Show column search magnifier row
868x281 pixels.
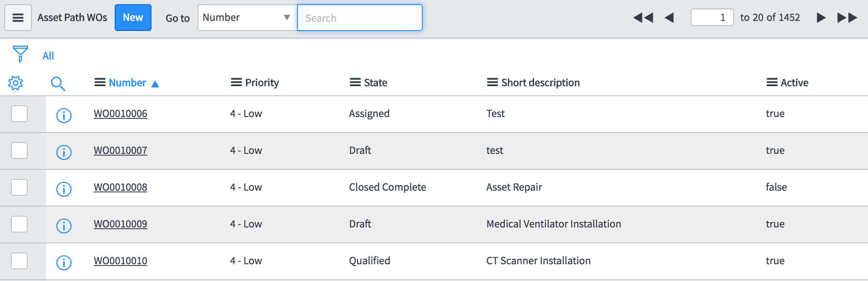[x=58, y=83]
